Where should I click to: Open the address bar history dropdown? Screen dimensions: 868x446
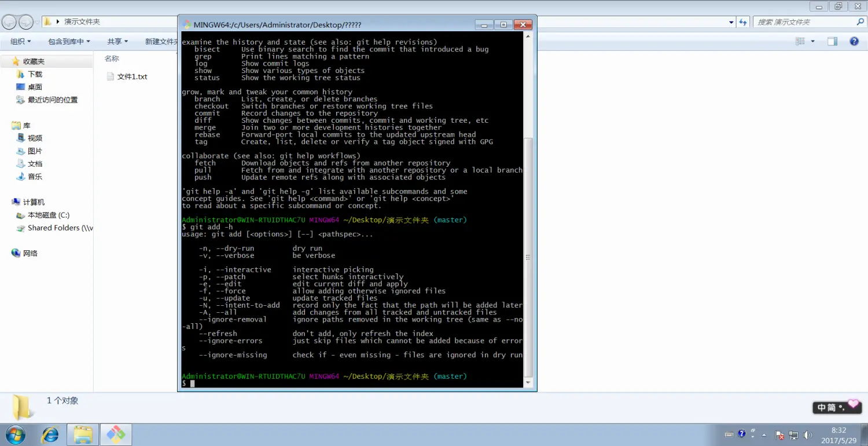point(731,22)
